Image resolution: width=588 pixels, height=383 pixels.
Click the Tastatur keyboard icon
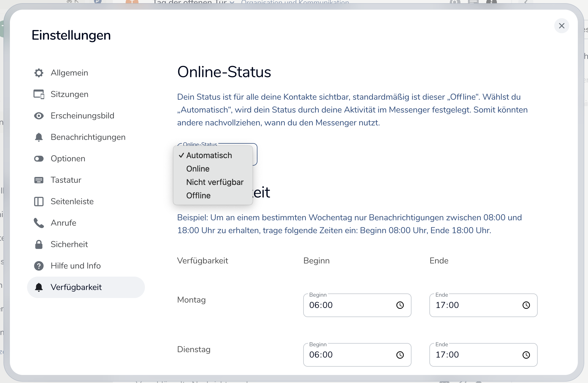pos(39,180)
